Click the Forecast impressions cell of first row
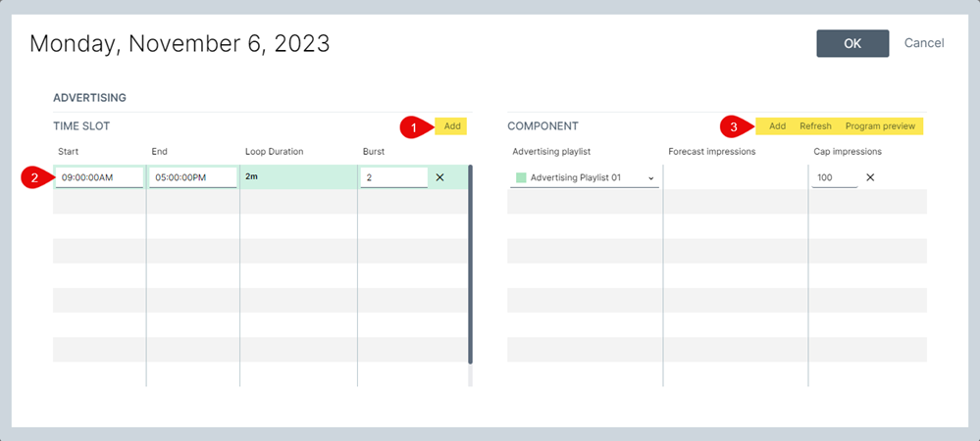The width and height of the screenshot is (980, 441). 736,177
